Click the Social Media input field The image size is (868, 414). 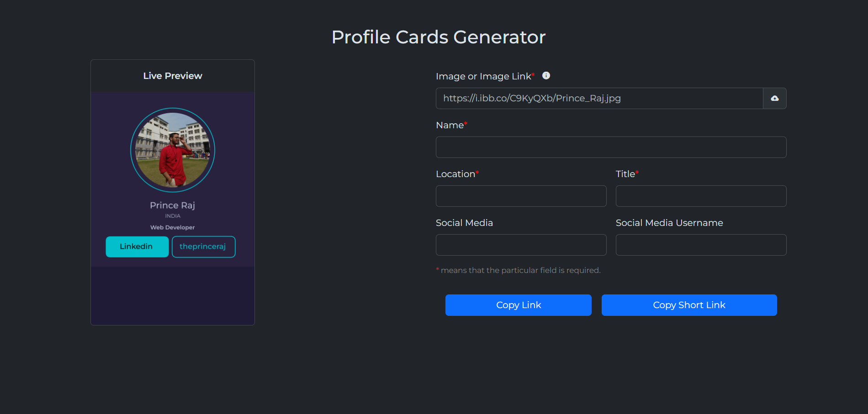point(521,245)
